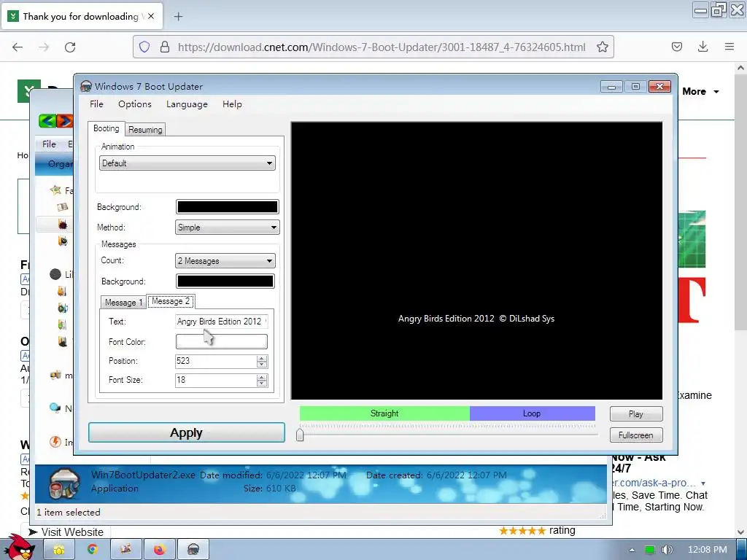
Task: Increase Font Size with up arrow
Action: click(262, 377)
